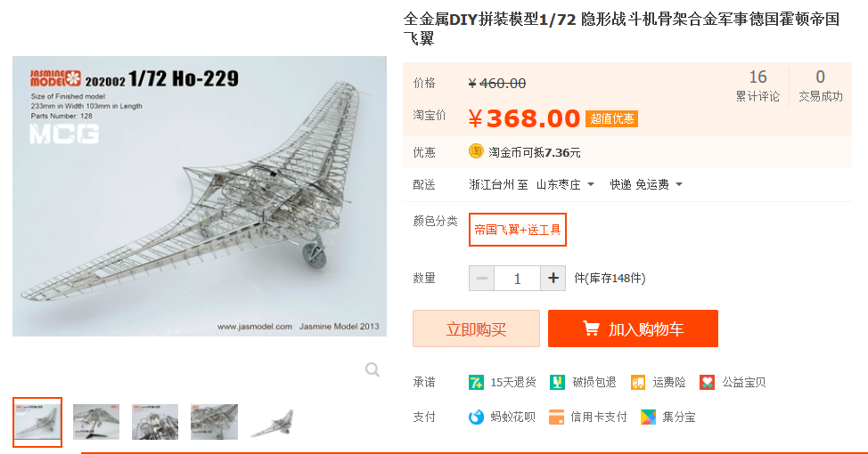Decrease quantity with the minus button

point(481,278)
